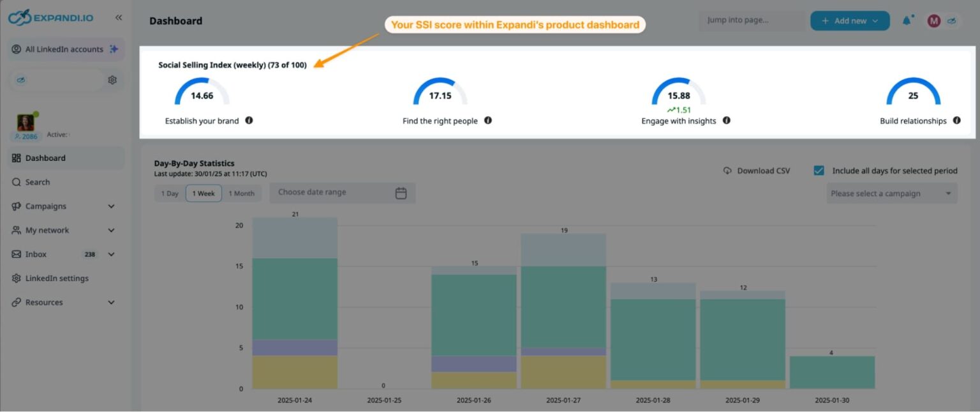Image resolution: width=980 pixels, height=412 pixels.
Task: Open the Dashboard sidebar icon
Action: pyautogui.click(x=15, y=158)
